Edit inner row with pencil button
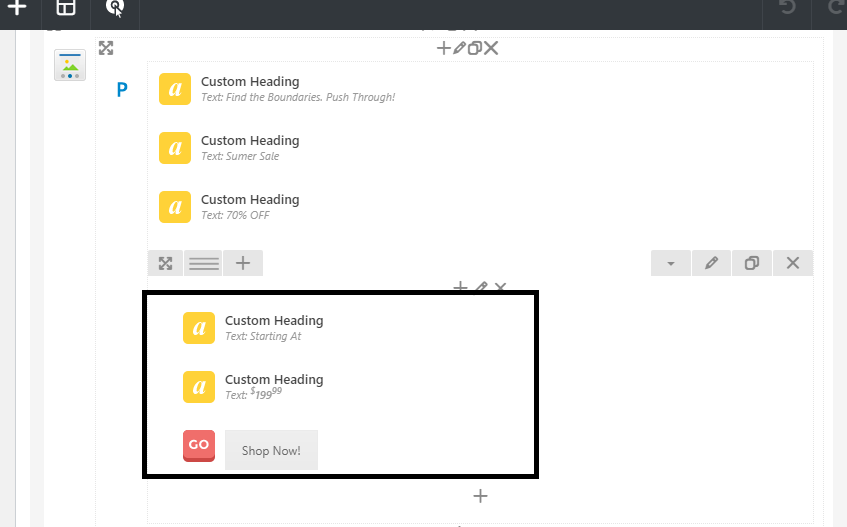The height and width of the screenshot is (527, 847). (711, 263)
